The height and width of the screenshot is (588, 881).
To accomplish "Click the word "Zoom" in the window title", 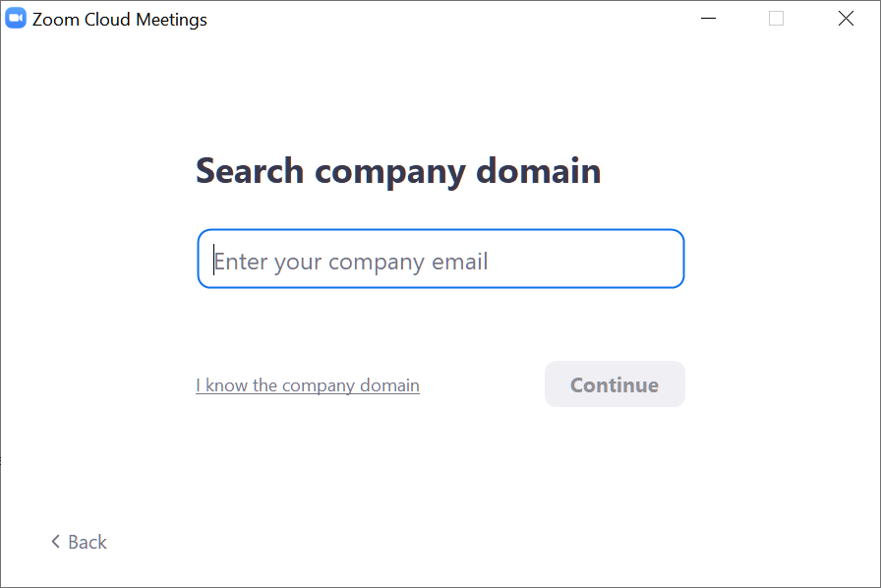I will coord(55,20).
